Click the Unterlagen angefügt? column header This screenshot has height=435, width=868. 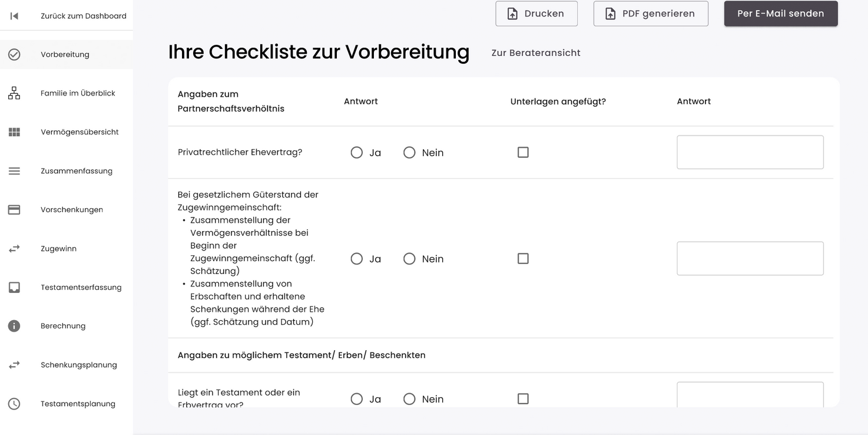click(558, 101)
